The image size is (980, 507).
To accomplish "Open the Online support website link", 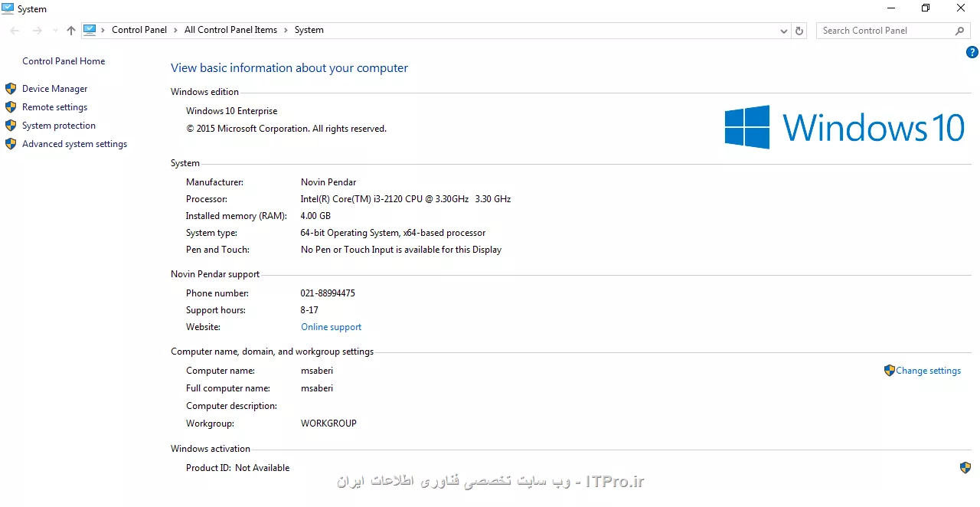I will tap(331, 327).
